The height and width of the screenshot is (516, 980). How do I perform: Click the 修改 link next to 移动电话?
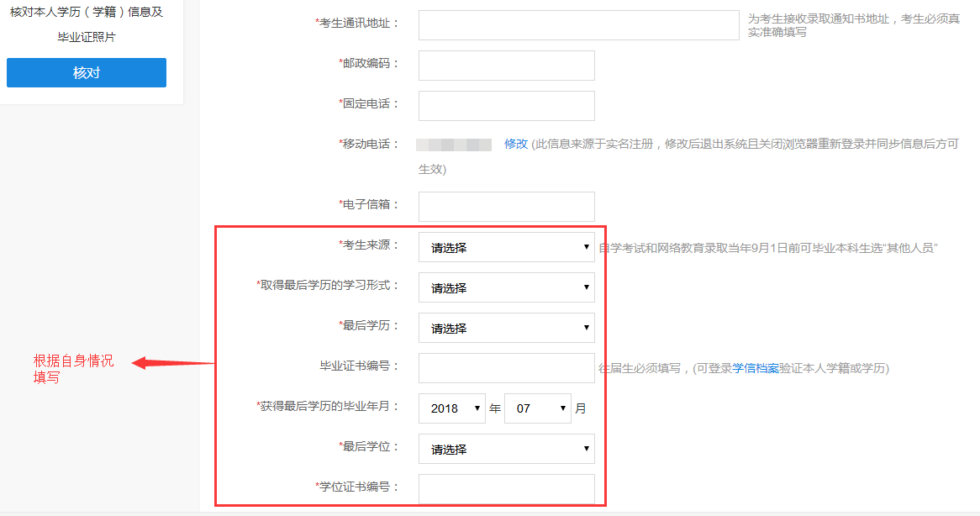pos(516,144)
